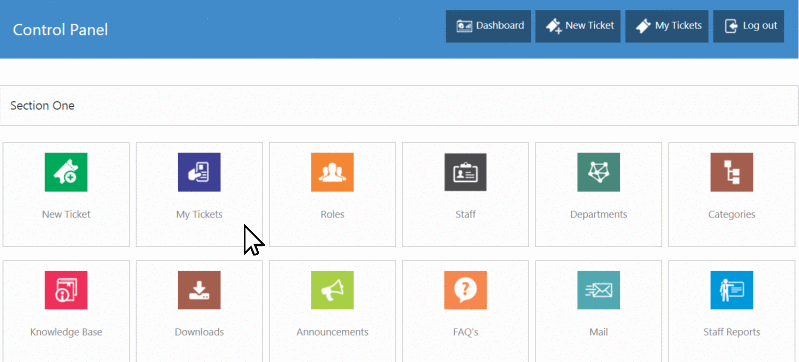This screenshot has height=362, width=799.
Task: Click the Section One heading
Action: coord(42,106)
